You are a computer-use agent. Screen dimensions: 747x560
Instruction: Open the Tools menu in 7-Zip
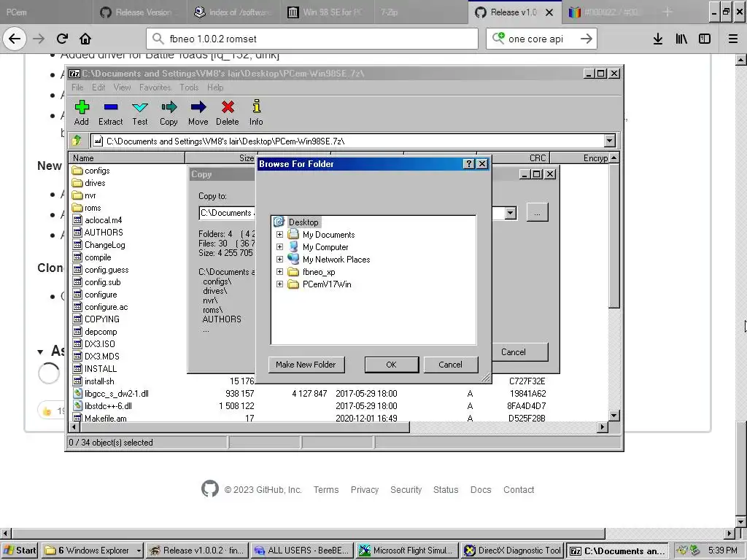[189, 87]
